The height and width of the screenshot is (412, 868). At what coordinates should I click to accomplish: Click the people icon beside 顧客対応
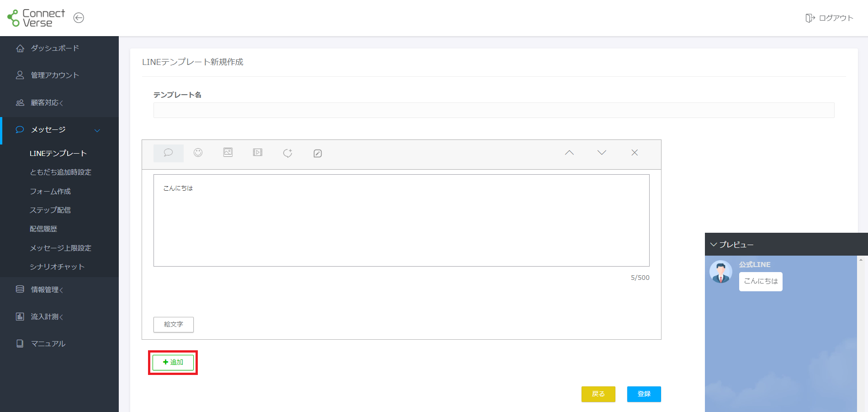20,102
